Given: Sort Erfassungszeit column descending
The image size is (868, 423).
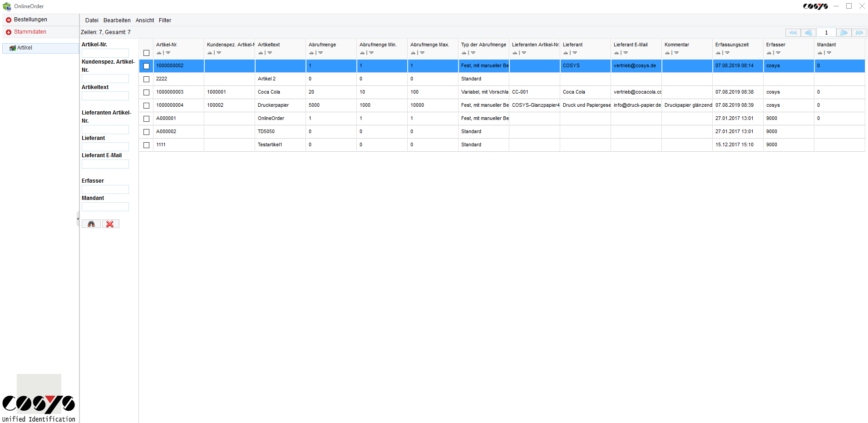Looking at the screenshot, I should pyautogui.click(x=727, y=53).
